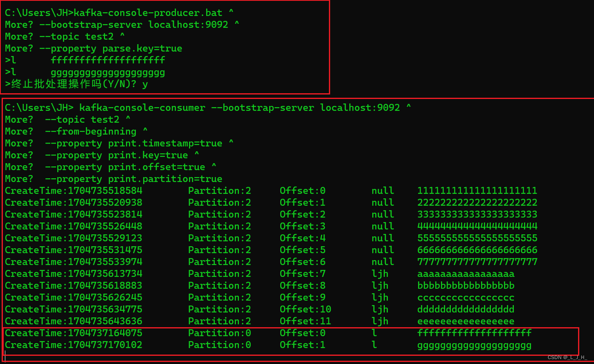This screenshot has width=594, height=364.
Task: Click 'CreateTime:1704735526448' timestamp
Action: 74,226
